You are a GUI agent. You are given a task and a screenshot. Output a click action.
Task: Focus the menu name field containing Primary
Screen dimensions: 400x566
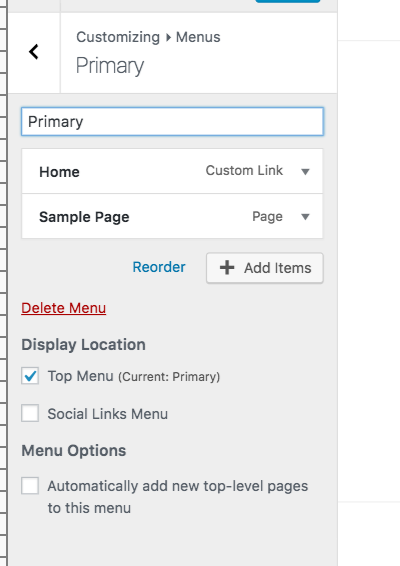[172, 122]
